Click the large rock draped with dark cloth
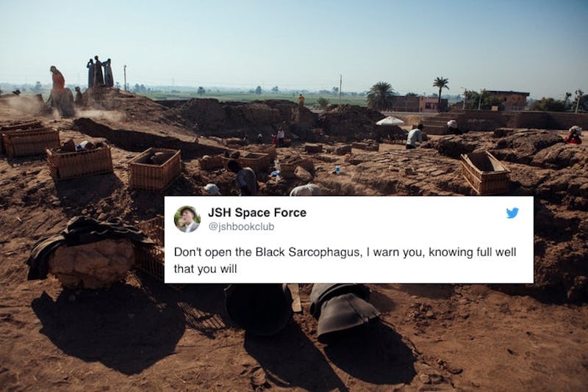This screenshot has width=588, height=392. point(87,253)
